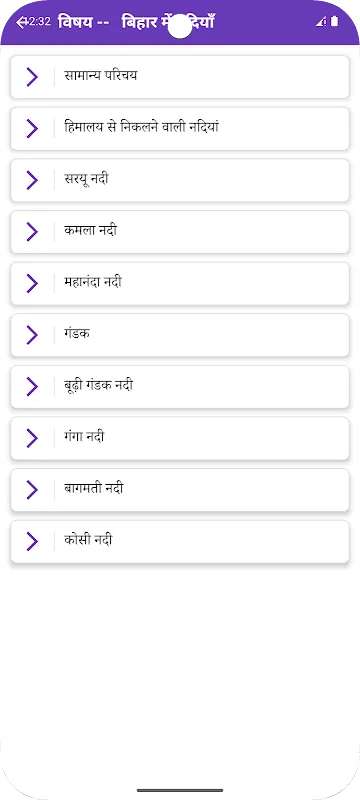Open the सामान्य परिचय topic text
The image size is (360, 800).
pyautogui.click(x=101, y=76)
